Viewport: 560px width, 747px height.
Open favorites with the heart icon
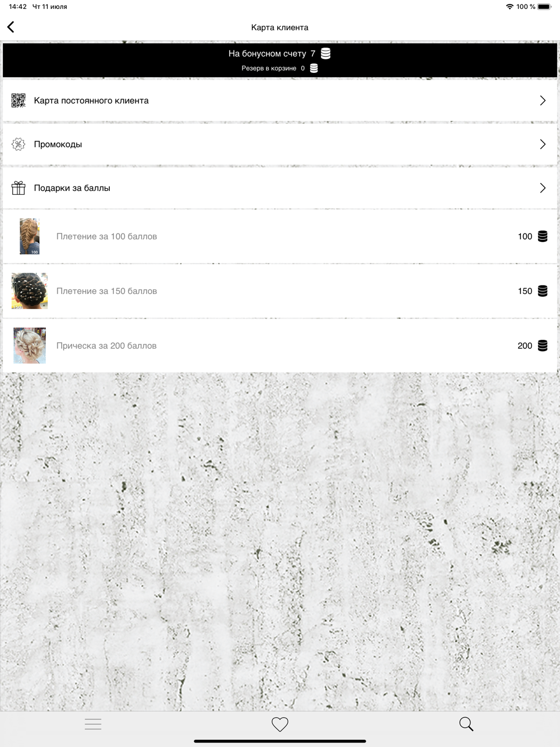[280, 724]
